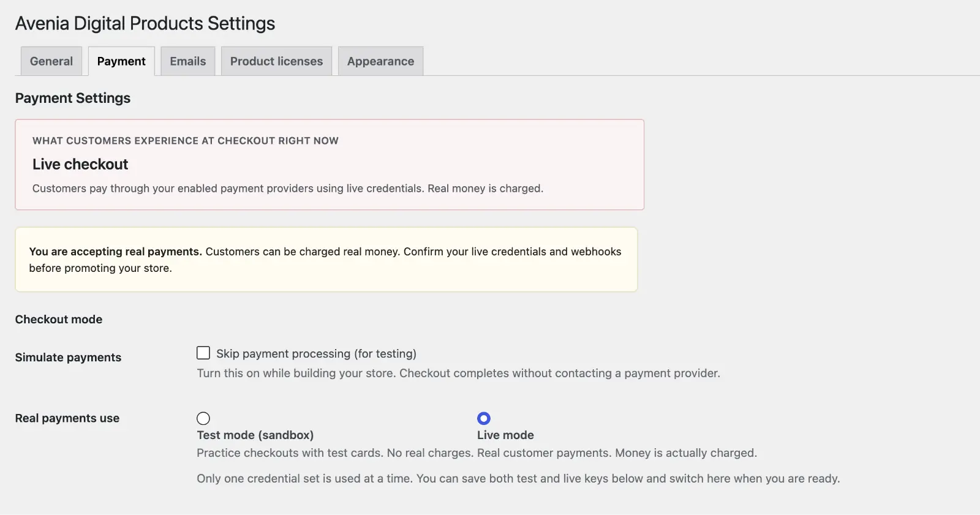The image size is (980, 515).
Task: Click the Avenia Digital Products Settings title
Action: point(145,23)
